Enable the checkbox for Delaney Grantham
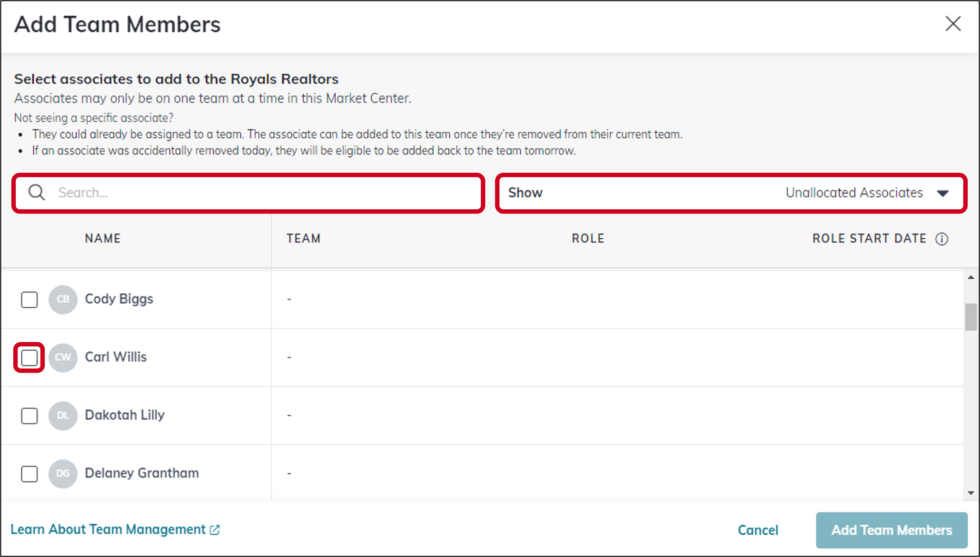The height and width of the screenshot is (557, 980). click(x=29, y=473)
